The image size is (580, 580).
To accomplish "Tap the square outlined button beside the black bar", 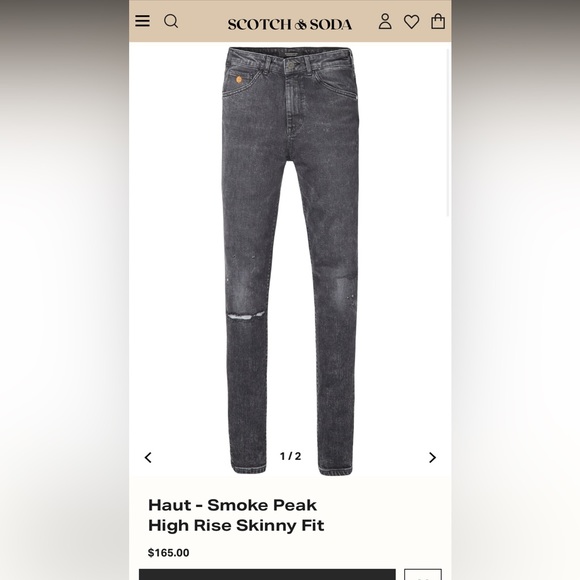I will (x=423, y=574).
